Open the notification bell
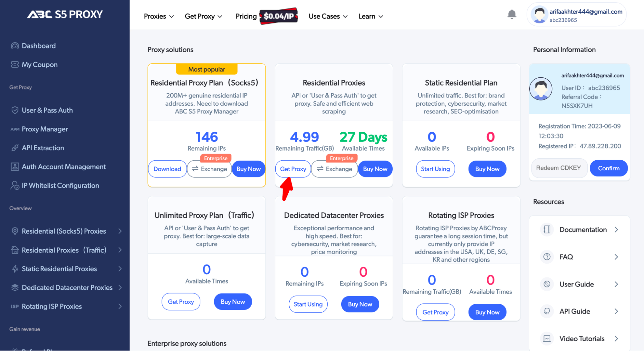 (x=512, y=15)
